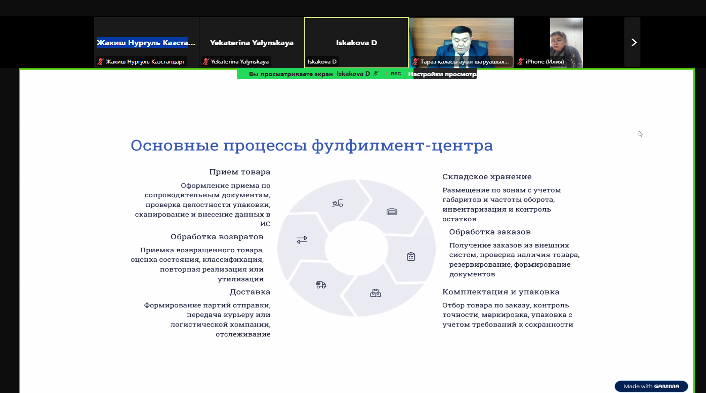Click description starting Формирование партий отправки

pyautogui.click(x=207, y=320)
